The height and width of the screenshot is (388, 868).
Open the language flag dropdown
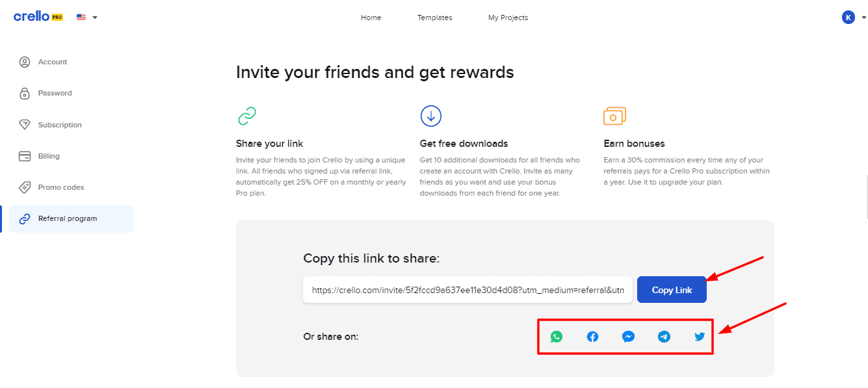click(x=86, y=18)
